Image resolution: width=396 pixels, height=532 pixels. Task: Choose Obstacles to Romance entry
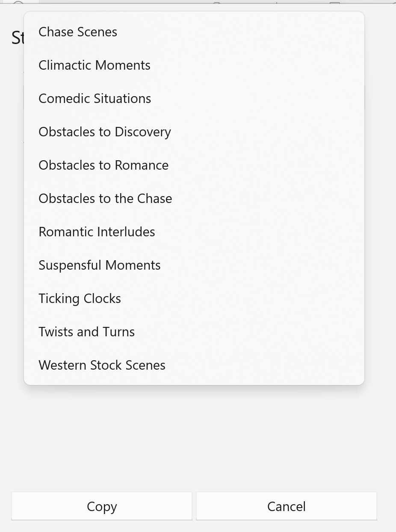(x=103, y=165)
